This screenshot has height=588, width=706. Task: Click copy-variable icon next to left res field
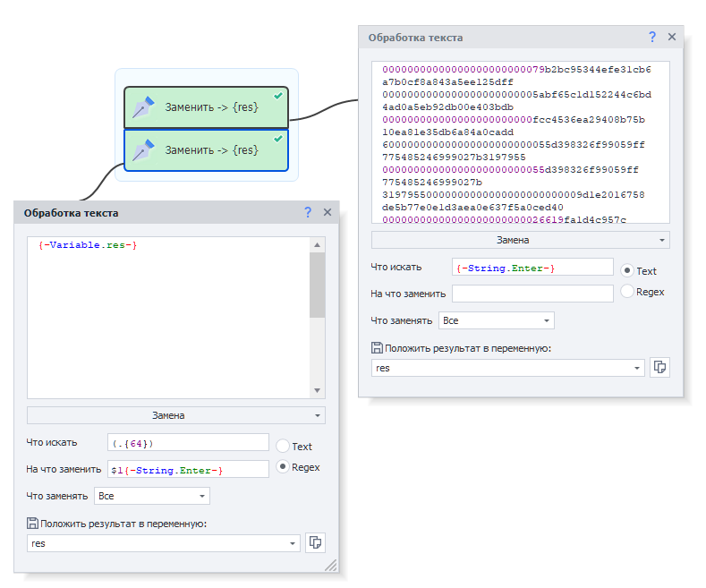[x=315, y=542]
